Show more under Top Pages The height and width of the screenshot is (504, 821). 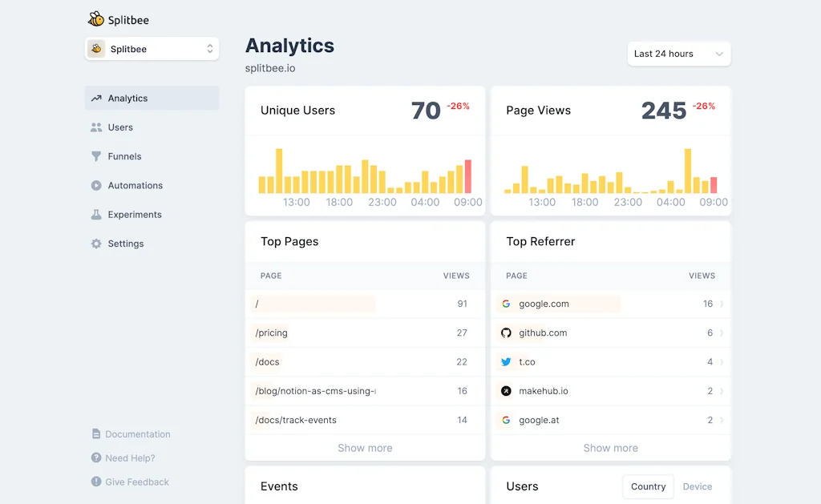tap(365, 448)
